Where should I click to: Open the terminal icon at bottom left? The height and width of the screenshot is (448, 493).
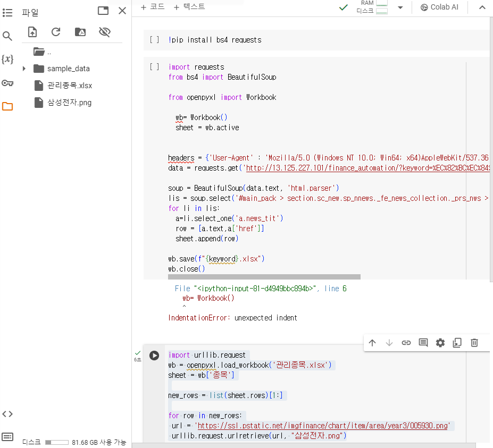pos(7,437)
